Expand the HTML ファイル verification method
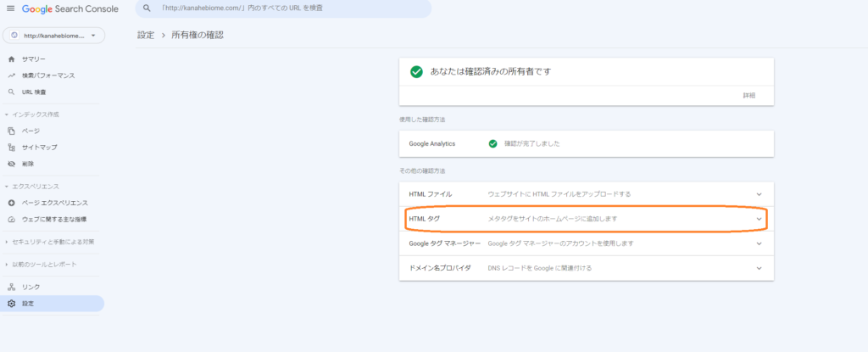 [x=759, y=194]
